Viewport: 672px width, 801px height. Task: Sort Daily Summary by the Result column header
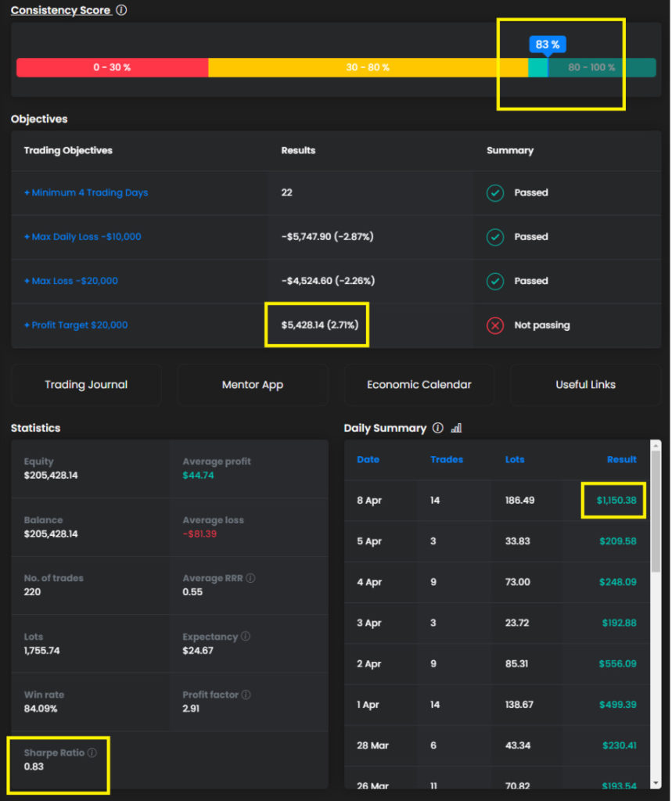tap(621, 459)
